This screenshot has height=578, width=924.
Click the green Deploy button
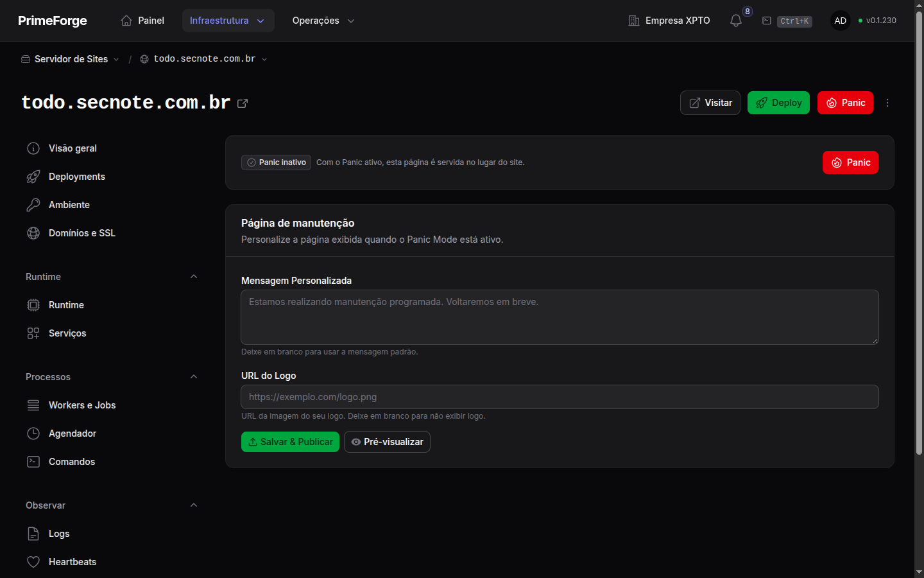point(778,103)
